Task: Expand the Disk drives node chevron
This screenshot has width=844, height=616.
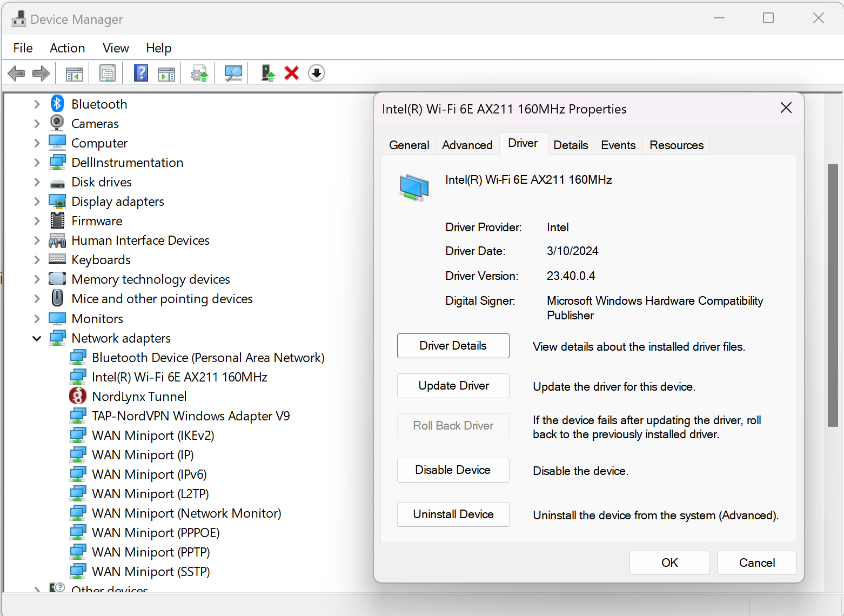Action: tap(37, 182)
